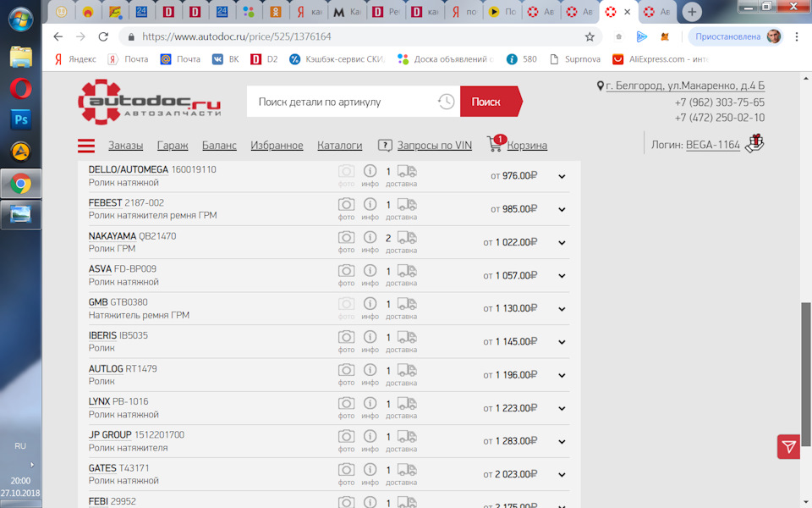This screenshot has height=508, width=812.
Task: Go back in browser history
Action: (58, 36)
